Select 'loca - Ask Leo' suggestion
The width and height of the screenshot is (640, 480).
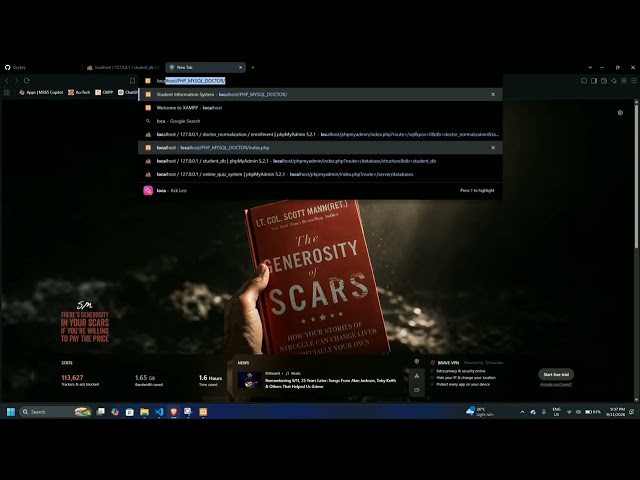(x=320, y=191)
